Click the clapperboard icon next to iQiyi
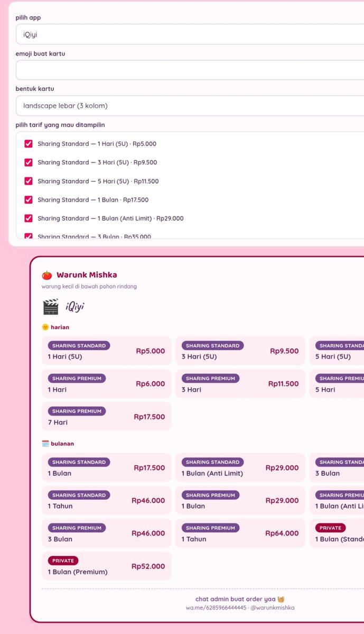This screenshot has width=364, height=634. pyautogui.click(x=51, y=307)
